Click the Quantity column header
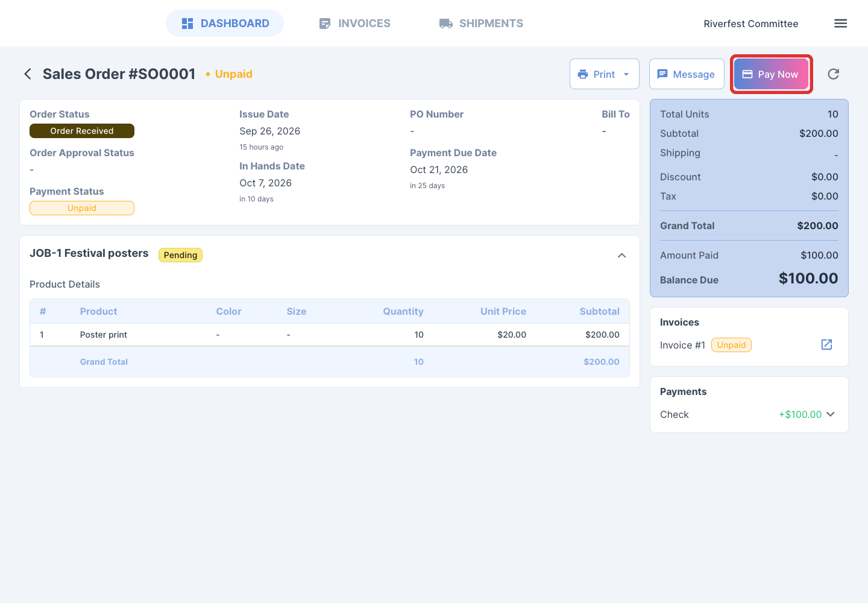868x603 pixels. point(403,311)
